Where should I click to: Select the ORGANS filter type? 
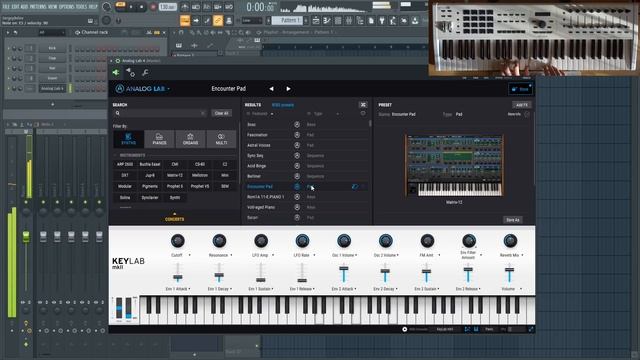(190, 139)
